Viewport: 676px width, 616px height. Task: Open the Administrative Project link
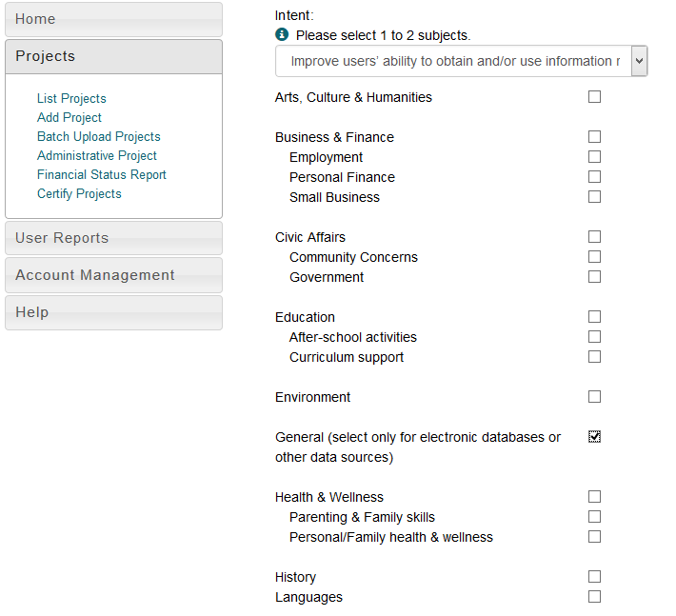[97, 155]
